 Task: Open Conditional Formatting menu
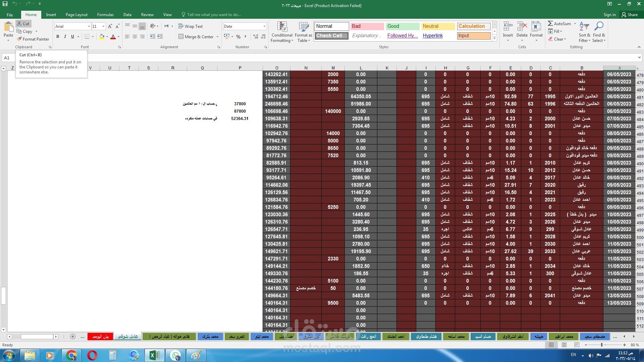tap(282, 32)
